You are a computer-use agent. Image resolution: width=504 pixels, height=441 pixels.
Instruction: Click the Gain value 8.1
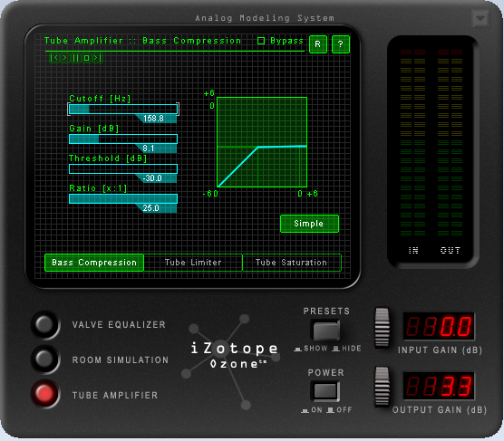[x=149, y=149]
